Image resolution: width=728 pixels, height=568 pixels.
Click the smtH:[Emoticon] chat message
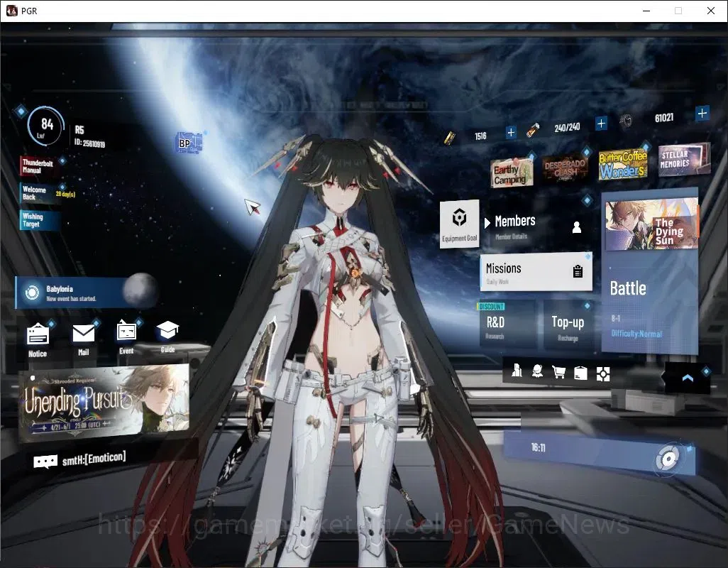[x=94, y=459]
